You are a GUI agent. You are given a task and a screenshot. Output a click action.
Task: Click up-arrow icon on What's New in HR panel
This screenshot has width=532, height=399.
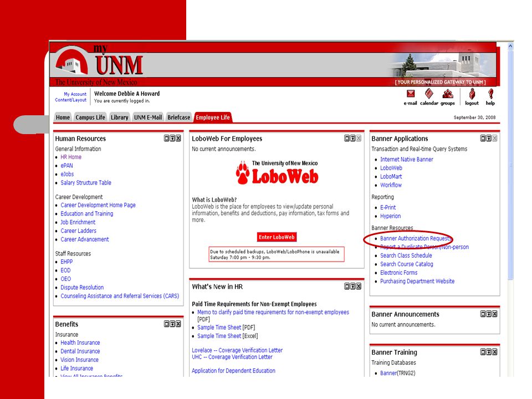352,287
